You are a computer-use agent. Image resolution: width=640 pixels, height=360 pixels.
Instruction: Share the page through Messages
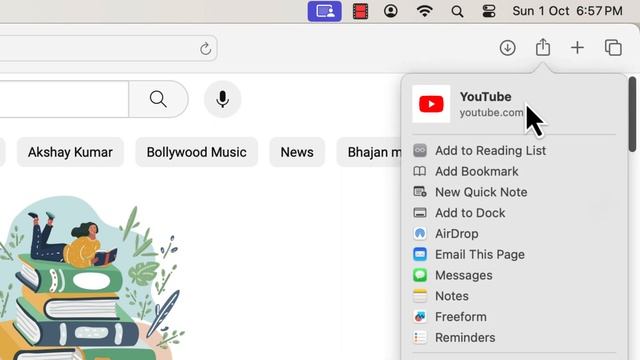pos(514,276)
